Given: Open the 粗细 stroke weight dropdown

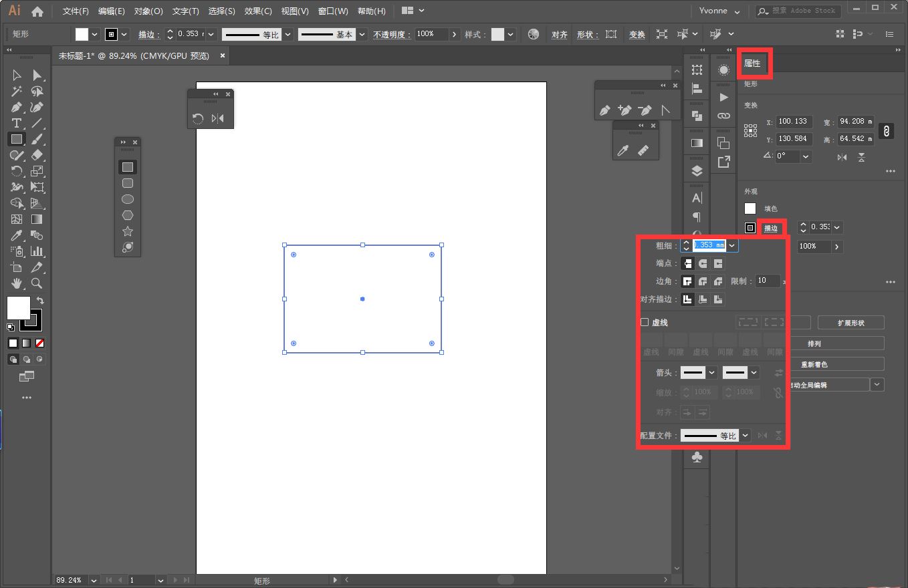Looking at the screenshot, I should 733,245.
